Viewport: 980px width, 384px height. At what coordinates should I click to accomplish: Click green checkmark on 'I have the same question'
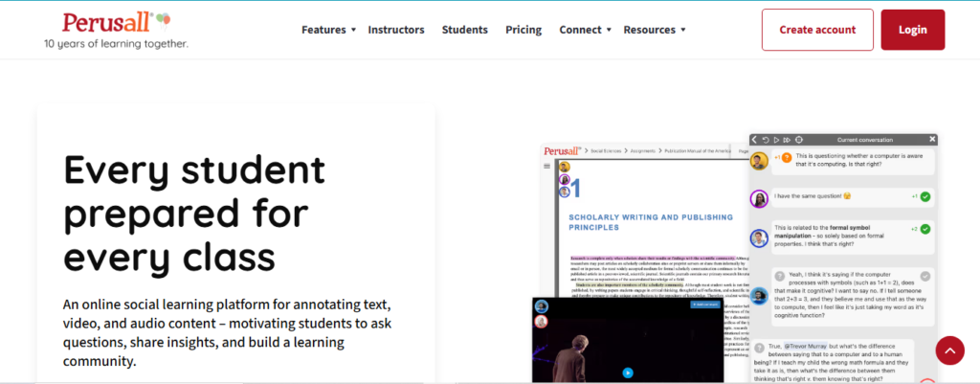tap(925, 197)
